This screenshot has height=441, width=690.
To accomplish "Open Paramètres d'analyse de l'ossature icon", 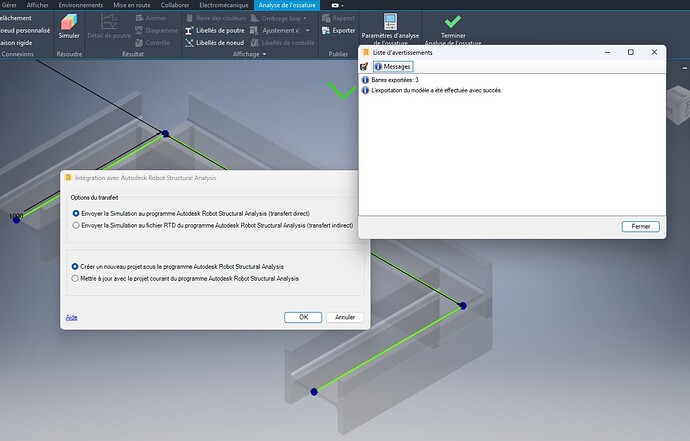I will 390,22.
